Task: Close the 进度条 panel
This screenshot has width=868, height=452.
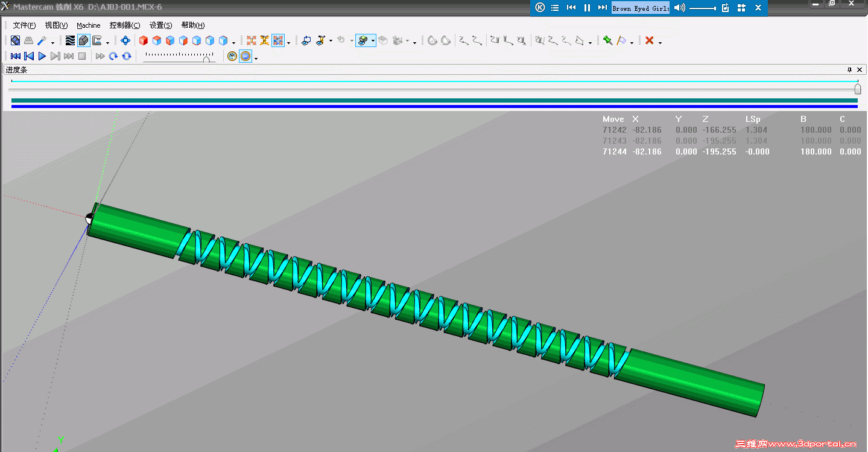Action: point(860,70)
